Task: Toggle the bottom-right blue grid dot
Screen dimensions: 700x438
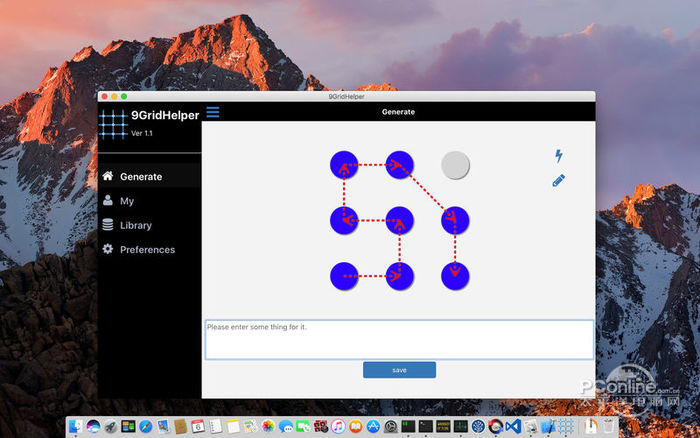Action: [x=455, y=275]
